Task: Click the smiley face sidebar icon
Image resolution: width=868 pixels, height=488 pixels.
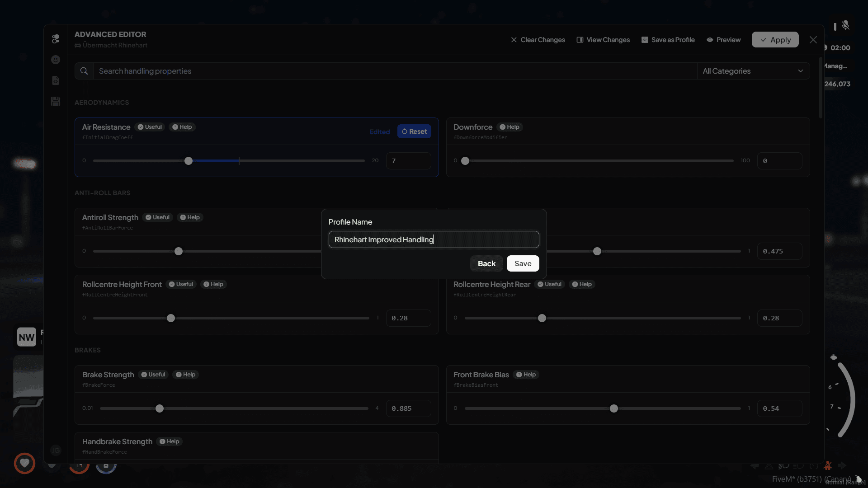Action: point(56,60)
